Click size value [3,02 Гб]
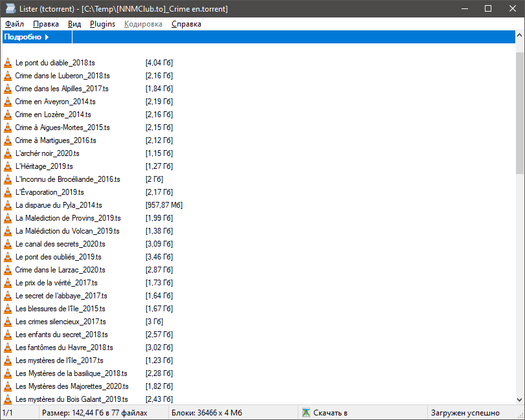Viewport: 525px width, 420px height. point(159,348)
